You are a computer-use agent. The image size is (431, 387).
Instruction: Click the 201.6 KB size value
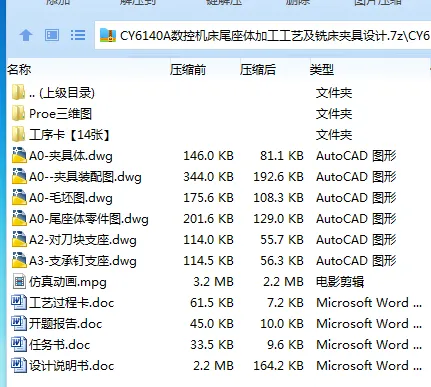tap(208, 219)
